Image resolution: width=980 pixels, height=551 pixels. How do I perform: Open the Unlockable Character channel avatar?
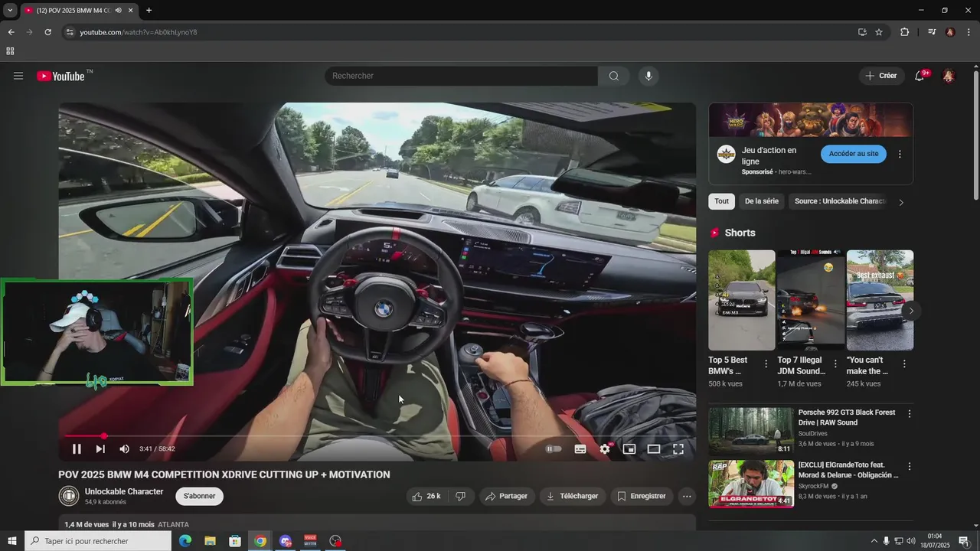tap(69, 496)
